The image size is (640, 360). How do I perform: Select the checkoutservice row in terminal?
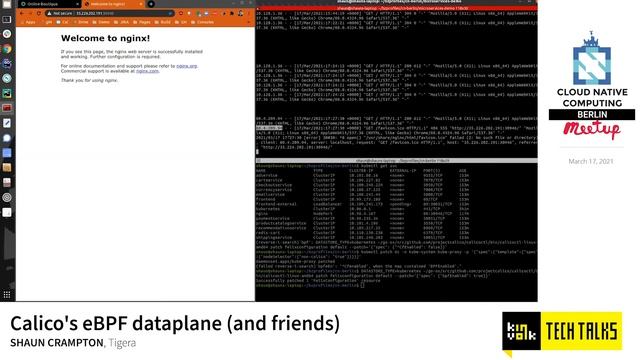tap(362, 185)
